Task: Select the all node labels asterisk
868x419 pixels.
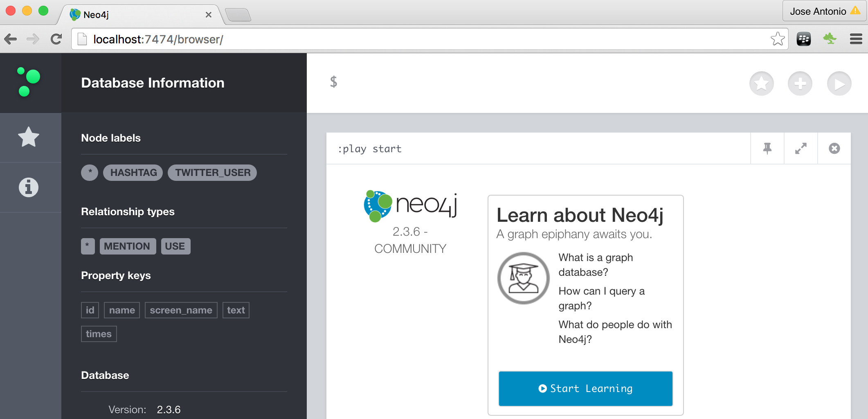Action: tap(90, 173)
